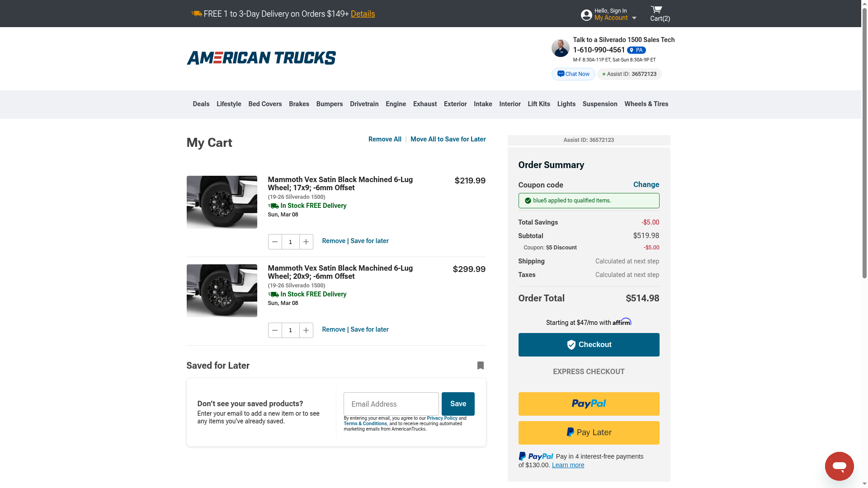This screenshot has height=488, width=868.
Task: Increase quantity of 20x9 wheel
Action: (x=306, y=330)
